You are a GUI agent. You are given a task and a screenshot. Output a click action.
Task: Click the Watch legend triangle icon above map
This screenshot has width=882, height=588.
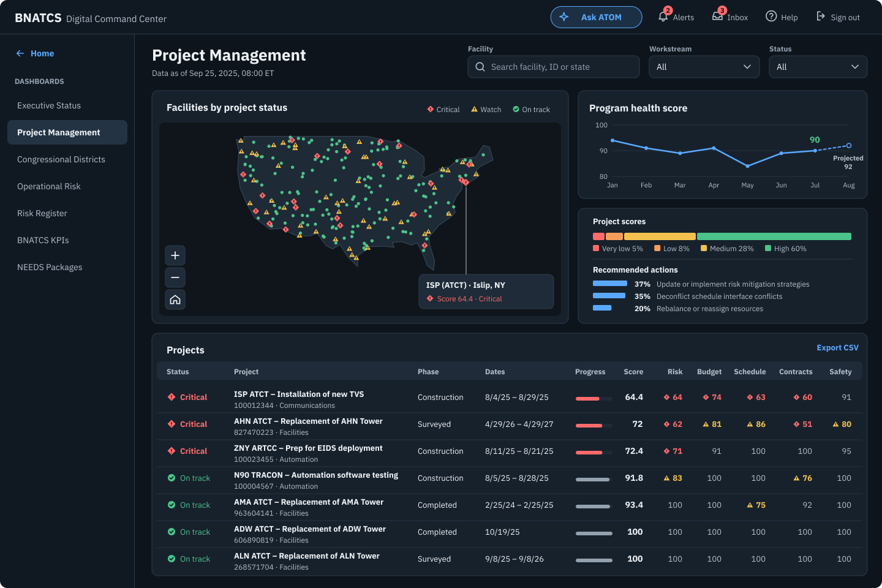click(474, 109)
